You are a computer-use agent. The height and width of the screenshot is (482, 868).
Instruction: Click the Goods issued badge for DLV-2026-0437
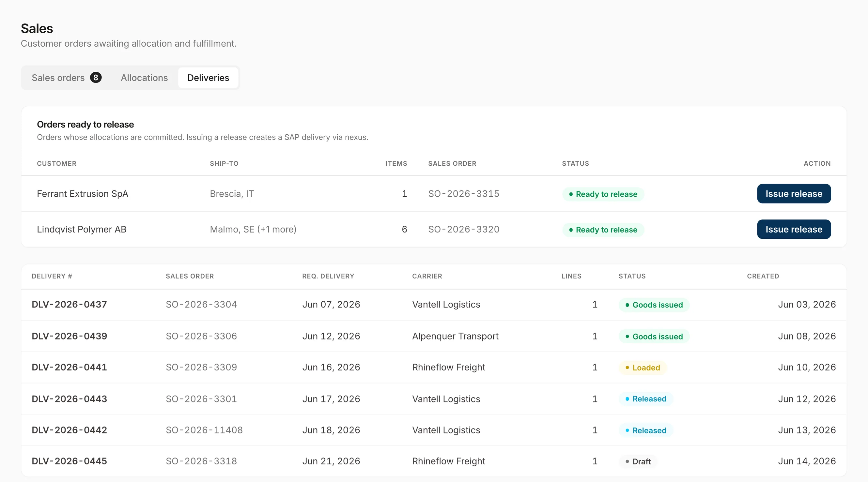tap(654, 305)
